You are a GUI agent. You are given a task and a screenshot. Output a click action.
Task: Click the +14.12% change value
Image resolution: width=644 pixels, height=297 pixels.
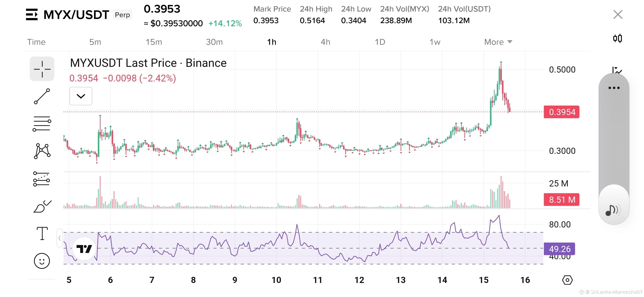(x=225, y=24)
